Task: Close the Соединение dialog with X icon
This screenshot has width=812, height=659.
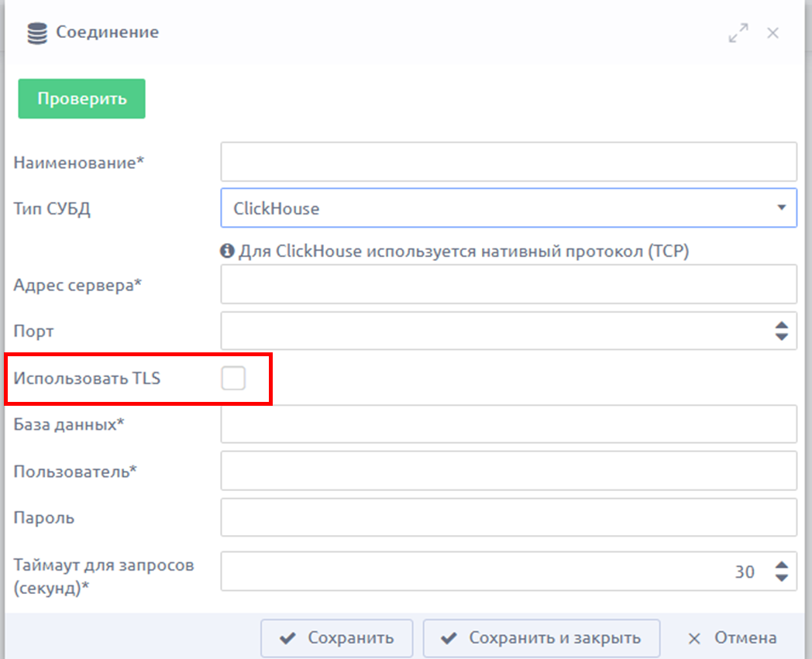Action: click(772, 33)
